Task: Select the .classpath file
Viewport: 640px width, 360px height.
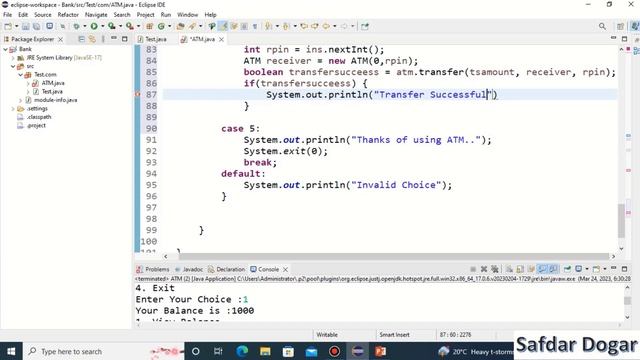Action: click(39, 117)
